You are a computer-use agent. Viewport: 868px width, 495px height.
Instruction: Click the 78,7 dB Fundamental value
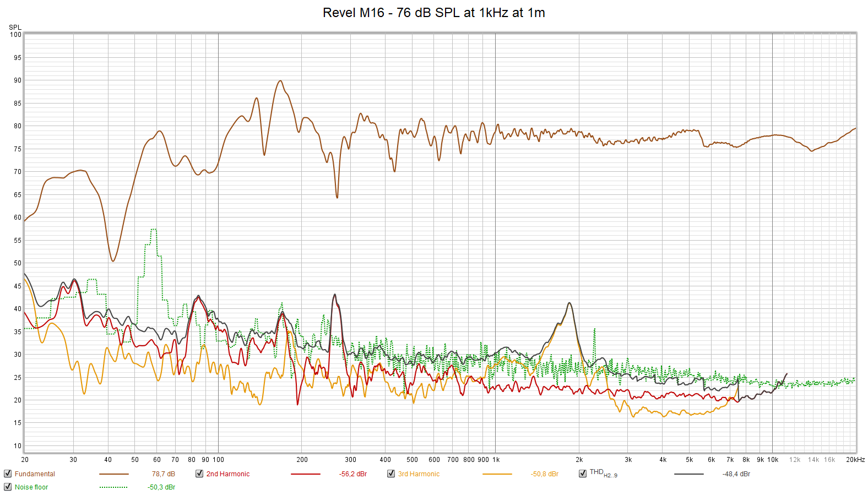coord(164,474)
